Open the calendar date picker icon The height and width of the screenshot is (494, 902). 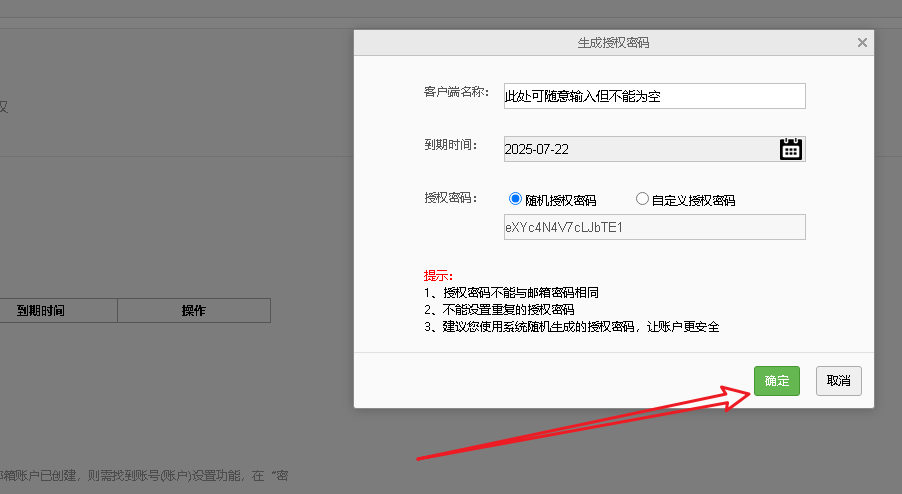pyautogui.click(x=790, y=149)
